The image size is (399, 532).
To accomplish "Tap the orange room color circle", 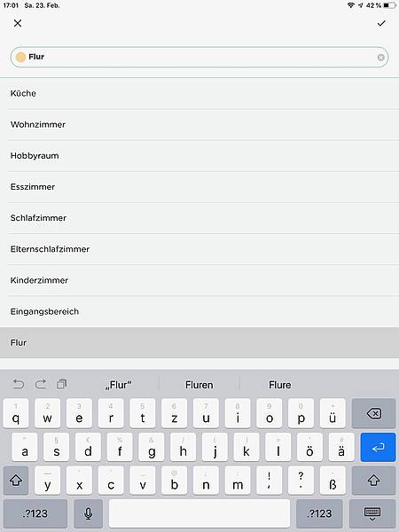I will (20, 57).
